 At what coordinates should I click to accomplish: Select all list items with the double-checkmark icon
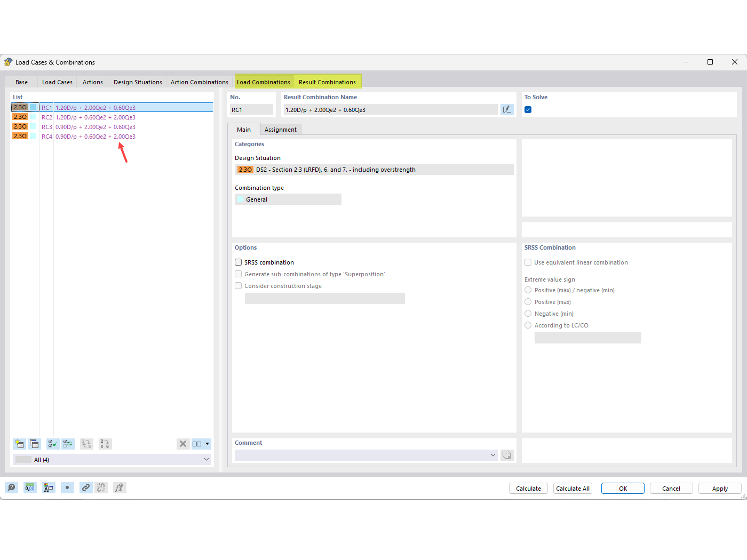[53, 444]
